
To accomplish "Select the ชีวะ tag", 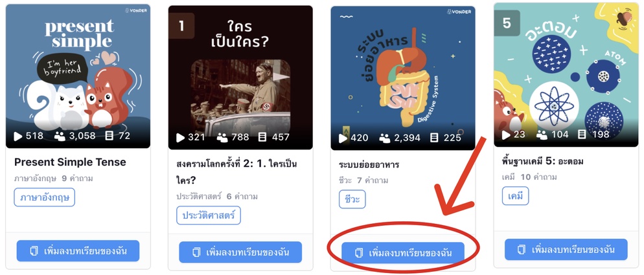I will coord(352,199).
